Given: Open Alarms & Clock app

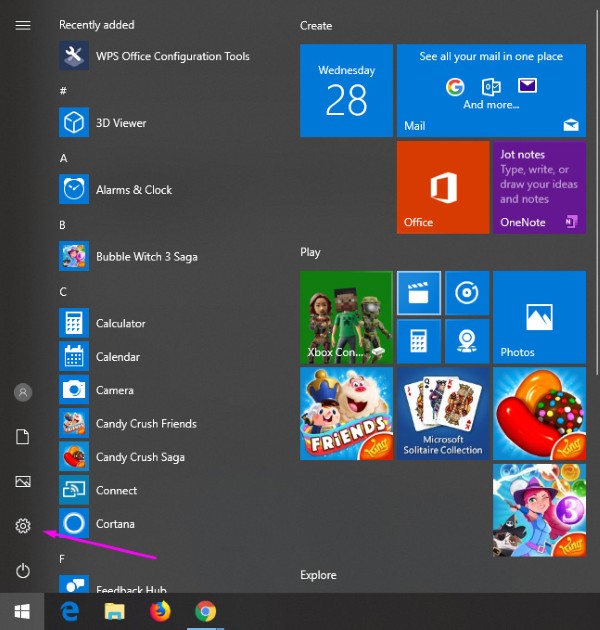Looking at the screenshot, I should point(133,190).
